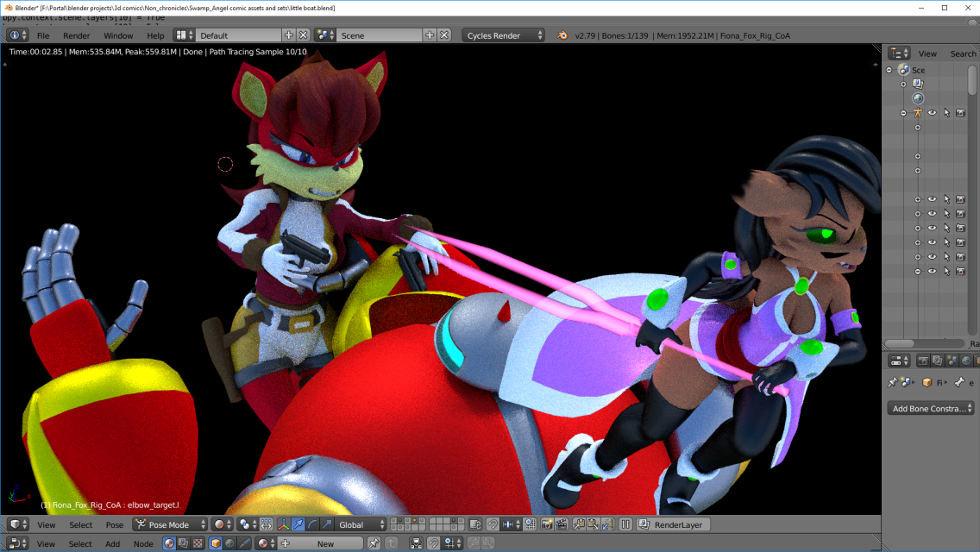Viewport: 980px width, 552px height.
Task: Open the Node menu in node editor
Action: [x=143, y=544]
